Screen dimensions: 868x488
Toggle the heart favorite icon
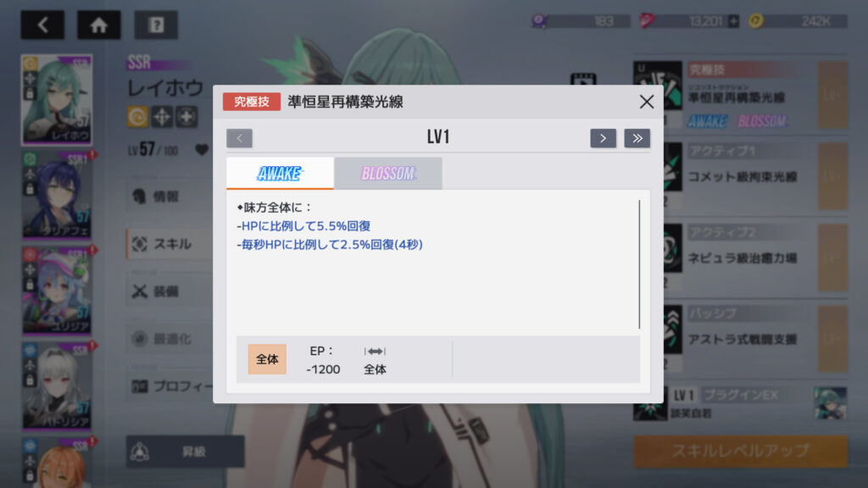click(202, 149)
